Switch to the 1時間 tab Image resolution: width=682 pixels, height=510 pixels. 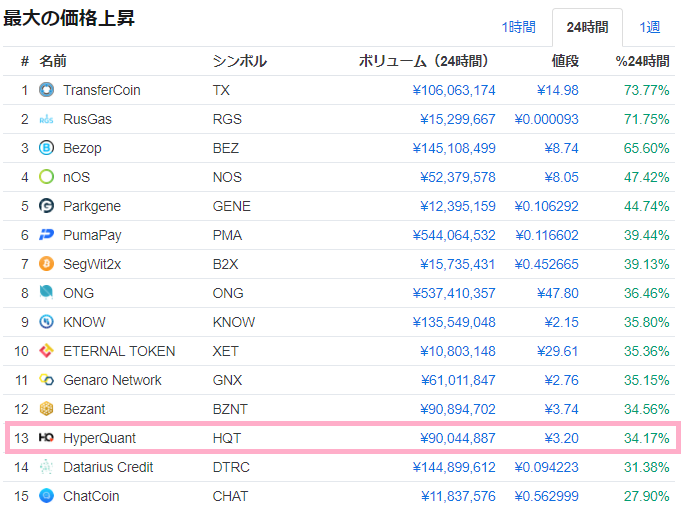[x=518, y=27]
